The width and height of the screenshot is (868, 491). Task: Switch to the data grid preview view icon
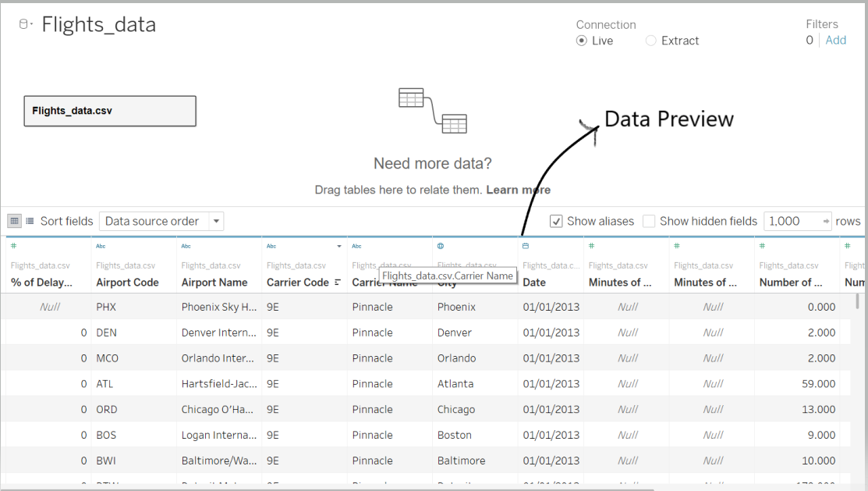tap(14, 221)
